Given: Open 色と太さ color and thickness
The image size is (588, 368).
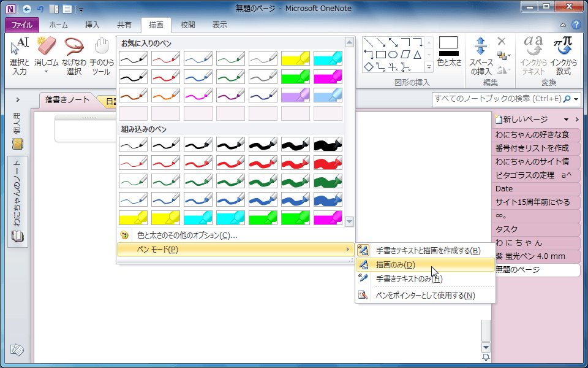Looking at the screenshot, I should click(449, 52).
